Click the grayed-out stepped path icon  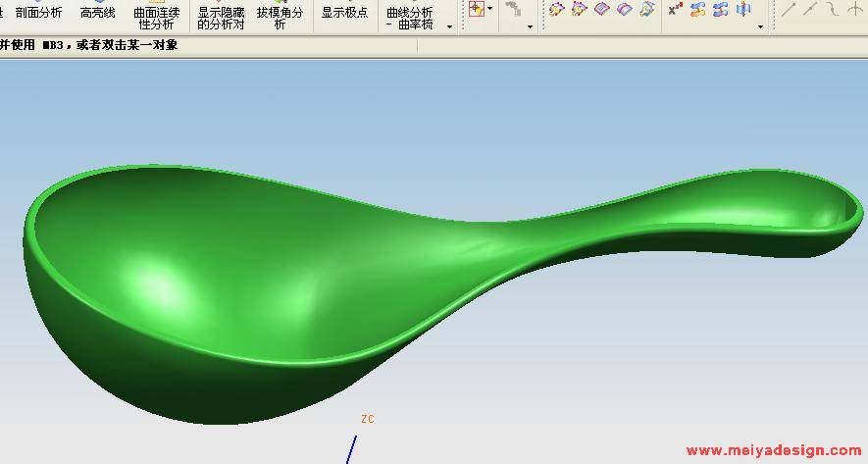513,9
